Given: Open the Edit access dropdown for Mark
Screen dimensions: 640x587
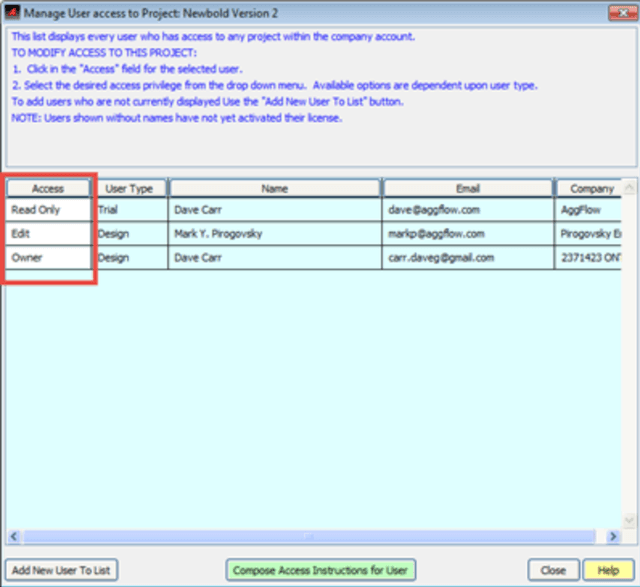Looking at the screenshot, I should (x=49, y=233).
